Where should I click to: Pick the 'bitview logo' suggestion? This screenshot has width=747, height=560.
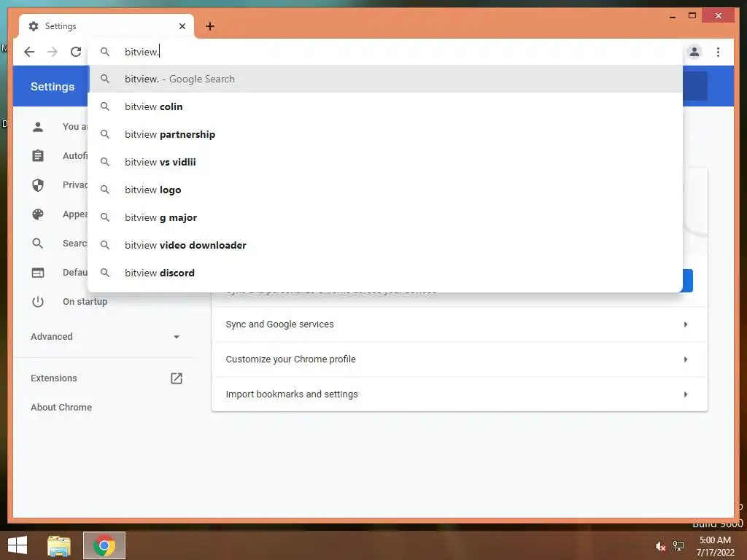[385, 190]
